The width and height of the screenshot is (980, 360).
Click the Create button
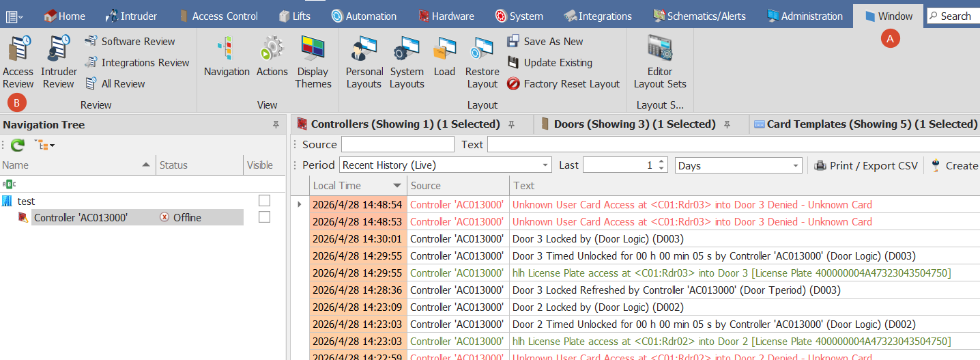954,165
